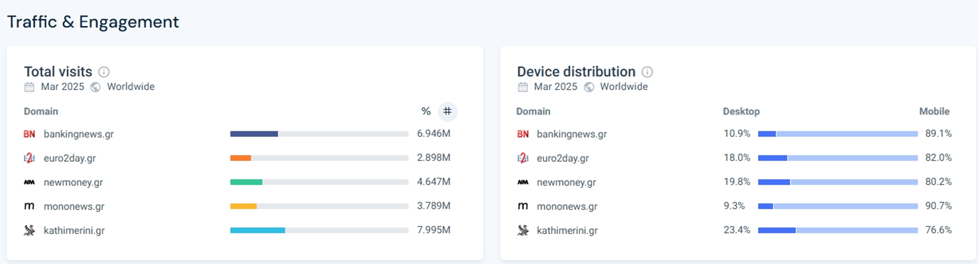Open kathimerini.gr link in Total visits
This screenshot has width=980, height=264.
(74, 231)
